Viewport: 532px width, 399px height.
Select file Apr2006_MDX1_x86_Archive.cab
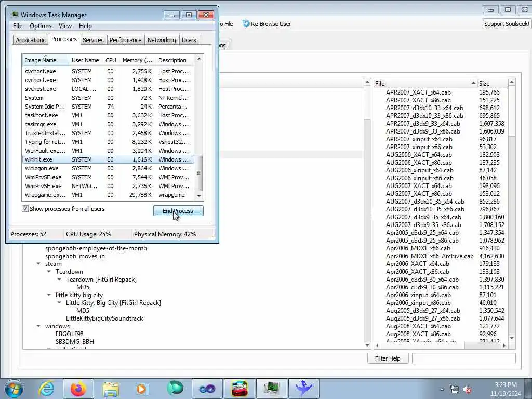[430, 256]
